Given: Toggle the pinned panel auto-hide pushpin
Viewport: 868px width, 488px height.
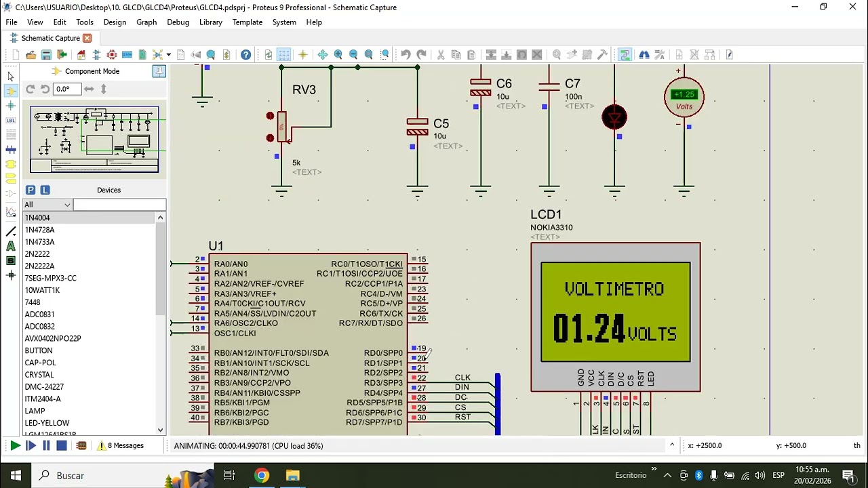Looking at the screenshot, I should (x=159, y=71).
